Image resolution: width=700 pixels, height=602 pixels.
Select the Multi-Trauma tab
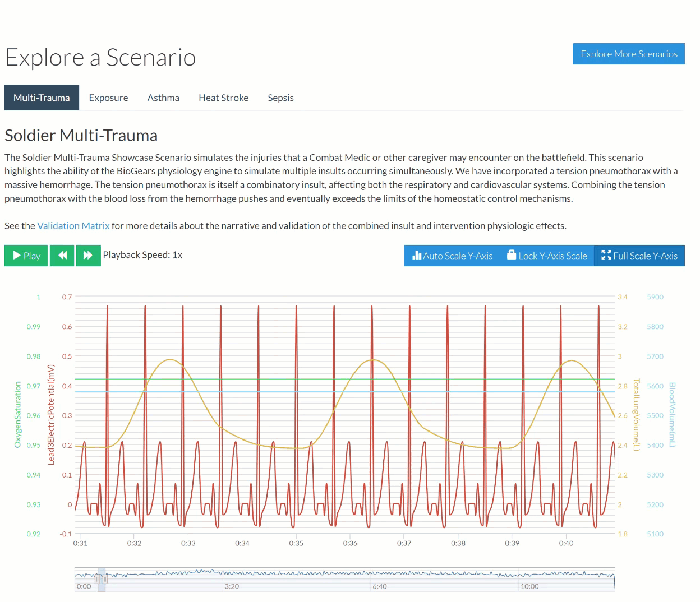[42, 98]
